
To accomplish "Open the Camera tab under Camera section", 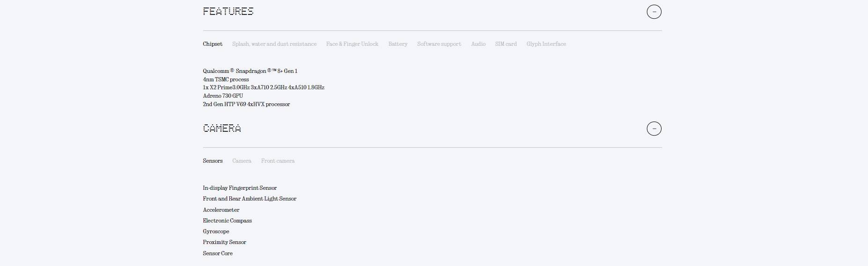I will pos(242,161).
